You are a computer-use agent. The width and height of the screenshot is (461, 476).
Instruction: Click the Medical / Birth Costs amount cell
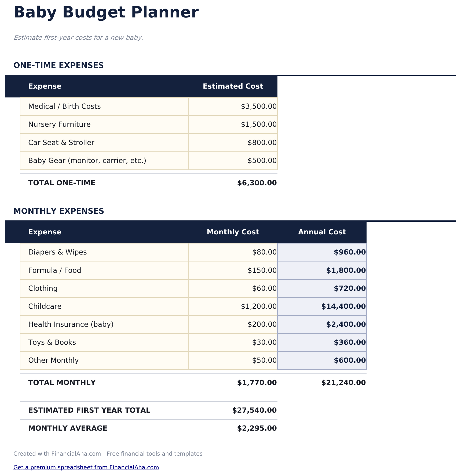(x=233, y=107)
